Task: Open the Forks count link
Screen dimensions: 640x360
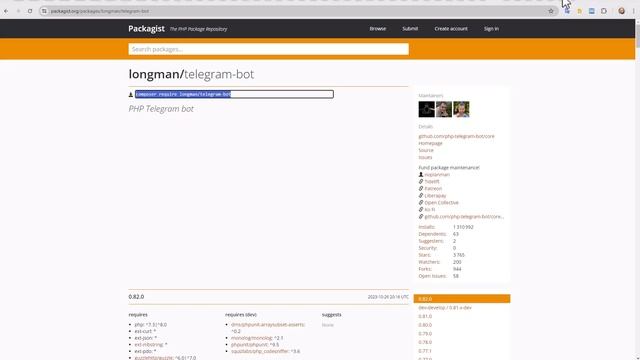Action: [x=425, y=269]
